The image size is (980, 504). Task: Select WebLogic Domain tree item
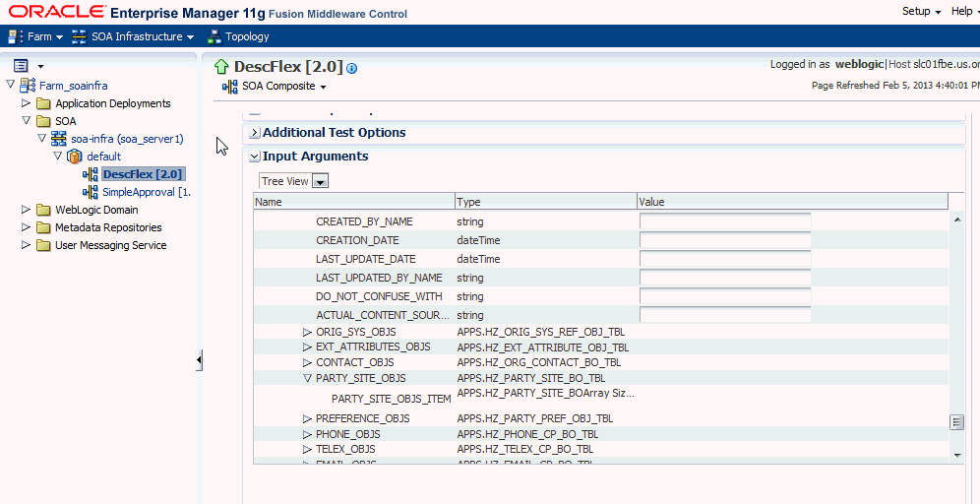pyautogui.click(x=96, y=210)
